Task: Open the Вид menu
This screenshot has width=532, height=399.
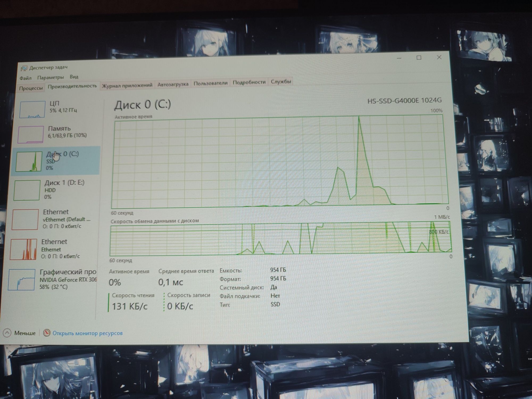Action: tap(74, 77)
